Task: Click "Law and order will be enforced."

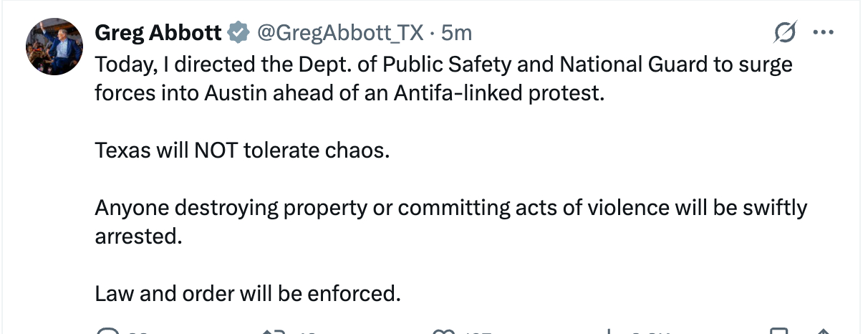Action: tap(247, 294)
